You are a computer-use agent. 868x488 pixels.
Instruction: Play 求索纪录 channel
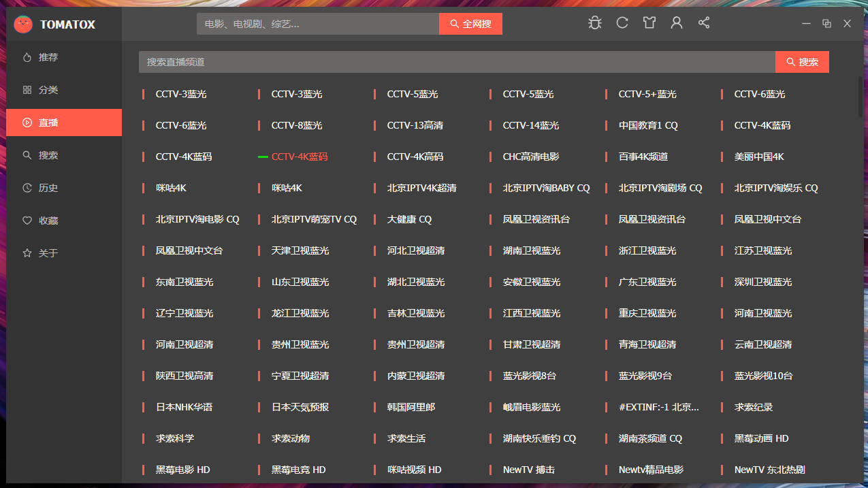754,407
